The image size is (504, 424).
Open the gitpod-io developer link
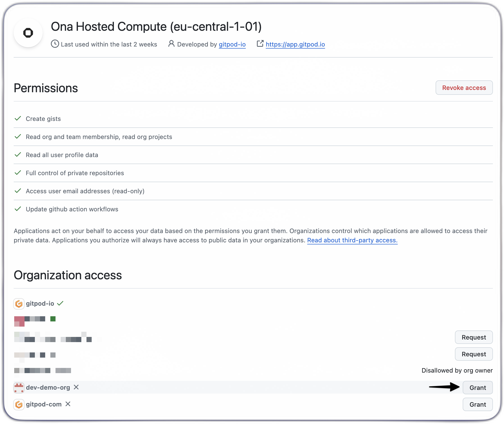232,44
